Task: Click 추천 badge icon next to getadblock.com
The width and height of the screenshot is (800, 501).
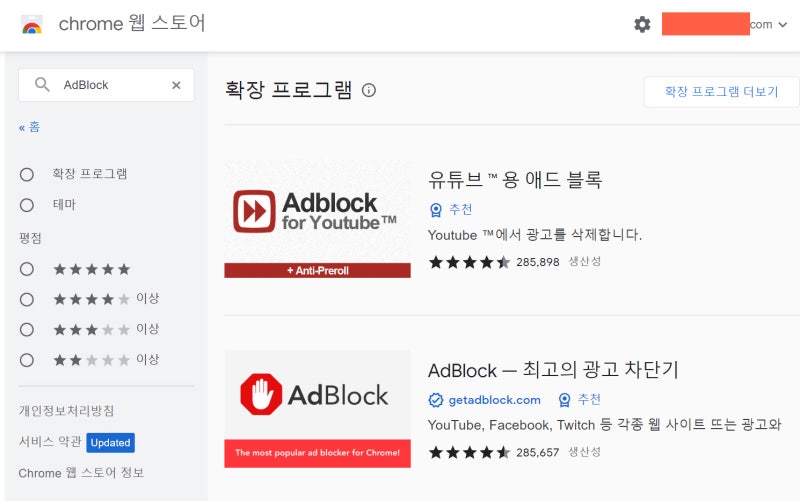Action: pyautogui.click(x=564, y=400)
